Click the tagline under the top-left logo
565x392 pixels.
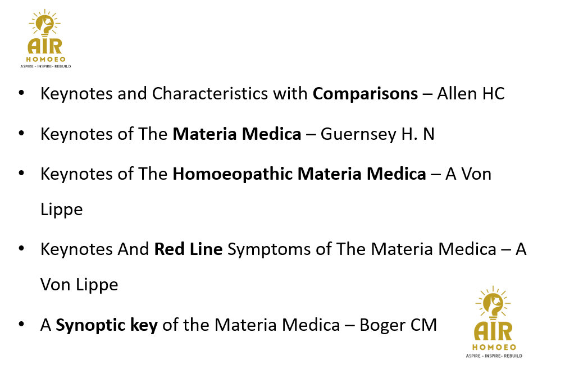point(45,66)
